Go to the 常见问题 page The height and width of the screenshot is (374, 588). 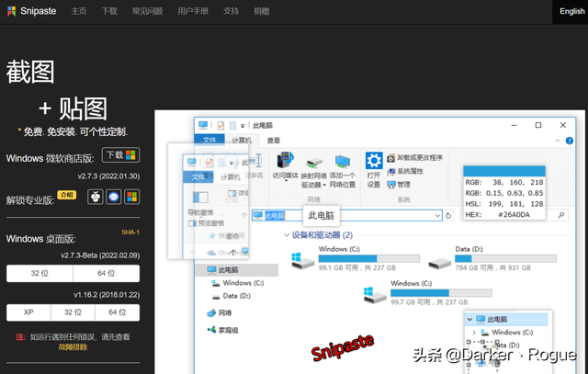point(147,11)
